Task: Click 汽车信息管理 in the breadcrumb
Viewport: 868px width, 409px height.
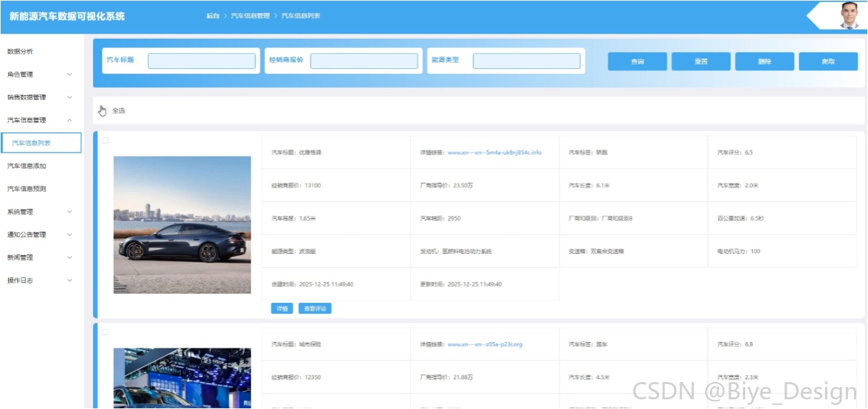Action: (x=250, y=16)
